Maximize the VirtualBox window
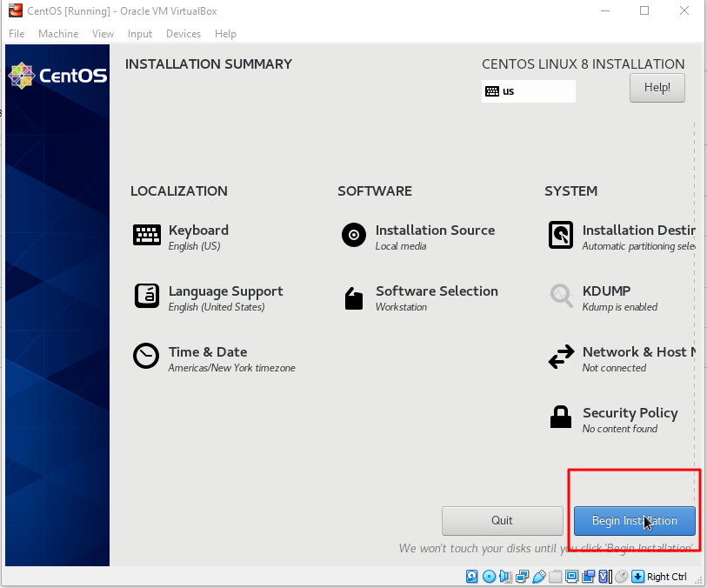Image resolution: width=707 pixels, height=588 pixels. [644, 10]
